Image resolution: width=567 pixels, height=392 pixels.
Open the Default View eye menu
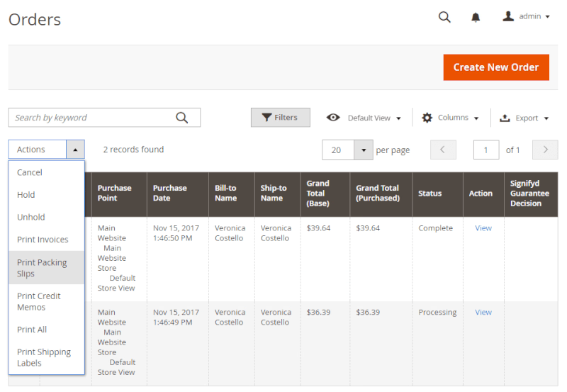click(364, 118)
